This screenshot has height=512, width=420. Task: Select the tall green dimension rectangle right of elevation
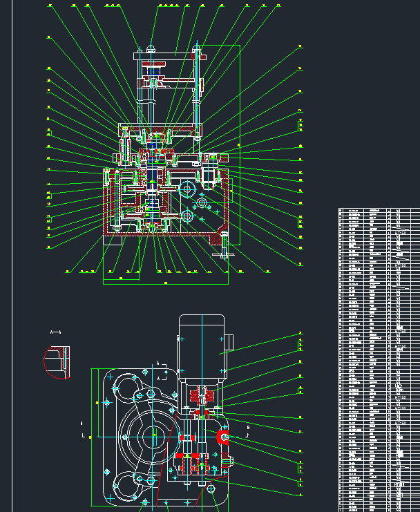pyautogui.click(x=219, y=144)
